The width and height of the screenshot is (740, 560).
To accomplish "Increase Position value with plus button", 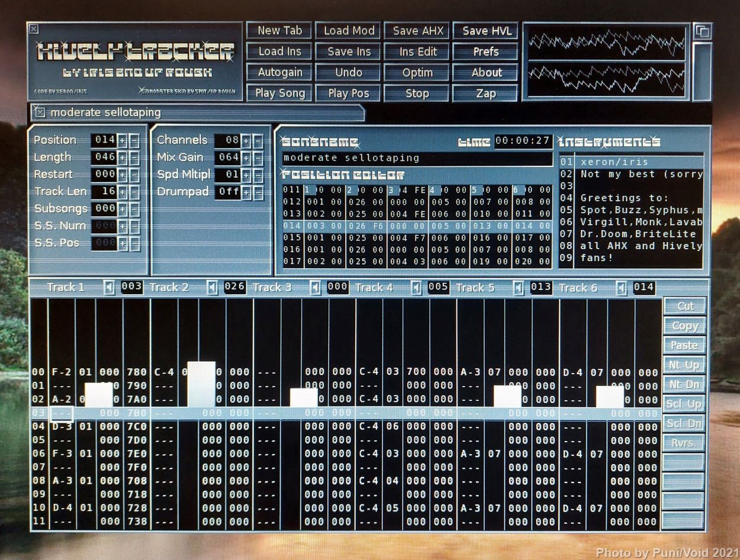I will pos(123,140).
